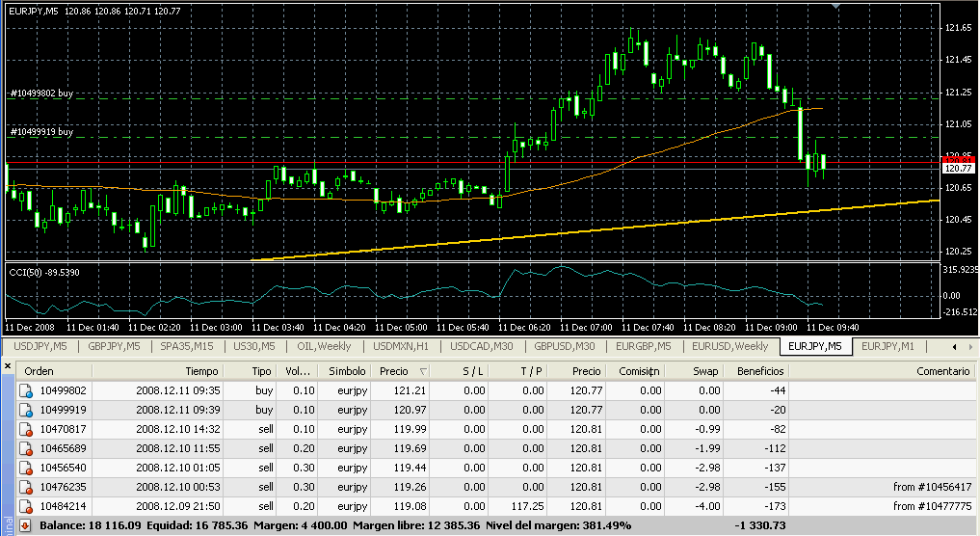980x536 pixels.
Task: Select the GBPUSD,M30 chart tab
Action: 566,346
